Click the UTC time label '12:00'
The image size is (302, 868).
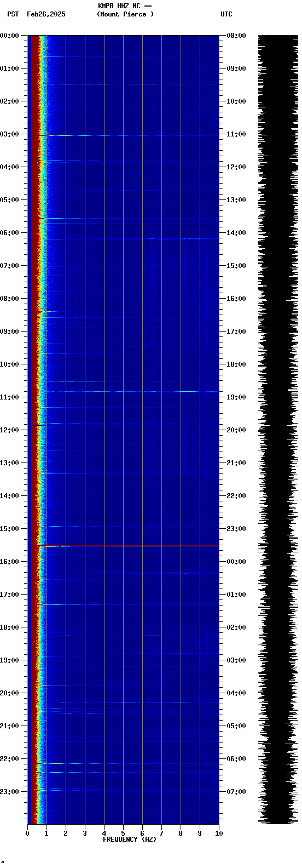pos(236,167)
